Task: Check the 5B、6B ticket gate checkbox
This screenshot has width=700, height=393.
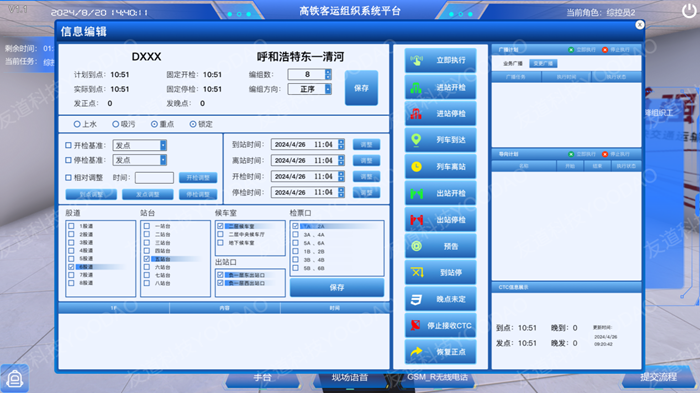Action: [x=296, y=268]
